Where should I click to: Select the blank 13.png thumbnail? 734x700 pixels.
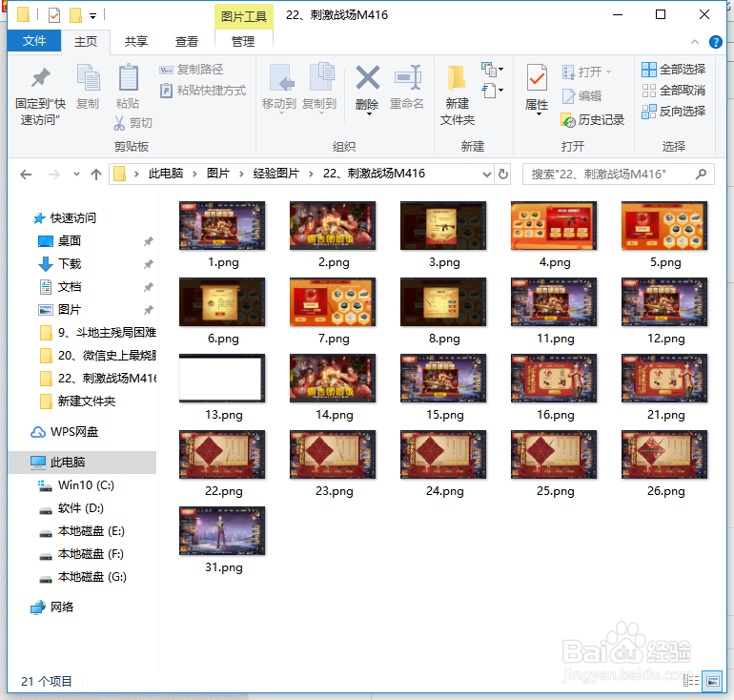click(222, 379)
